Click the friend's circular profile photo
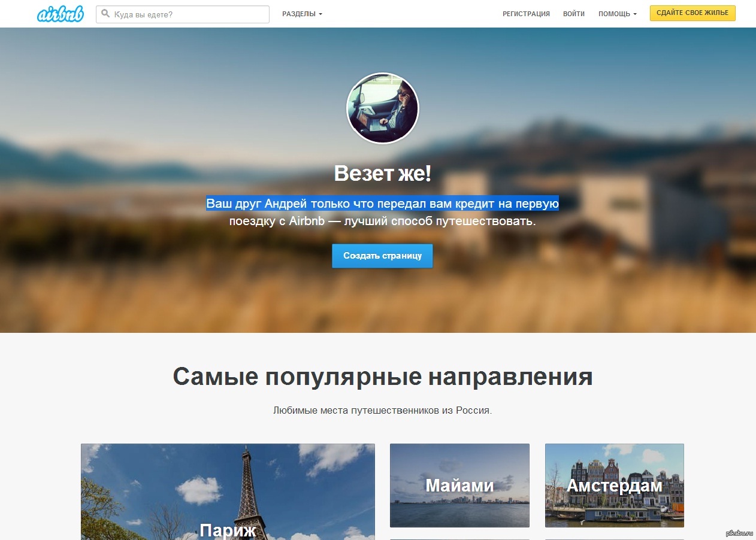 pyautogui.click(x=383, y=108)
